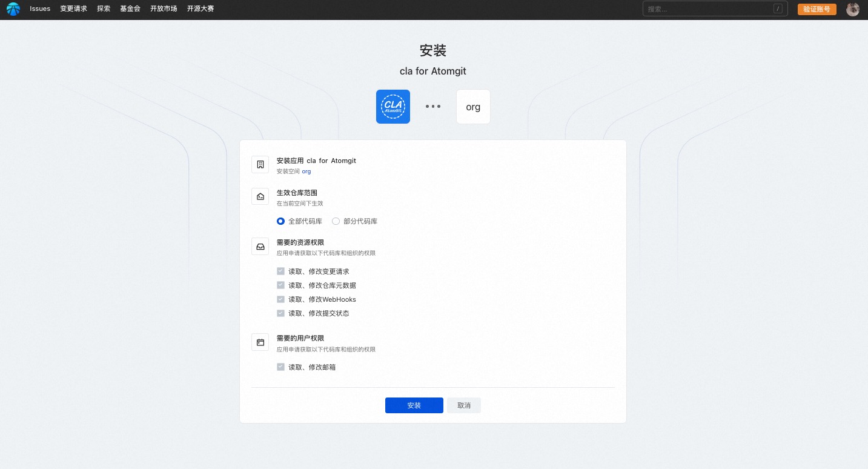Select the 全部代码库 radio button

point(281,221)
